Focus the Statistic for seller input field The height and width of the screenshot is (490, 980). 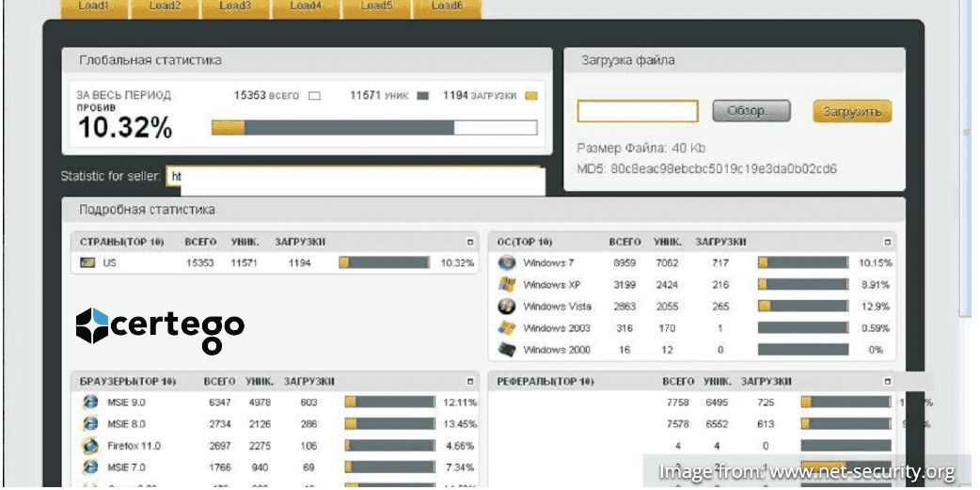(x=355, y=178)
